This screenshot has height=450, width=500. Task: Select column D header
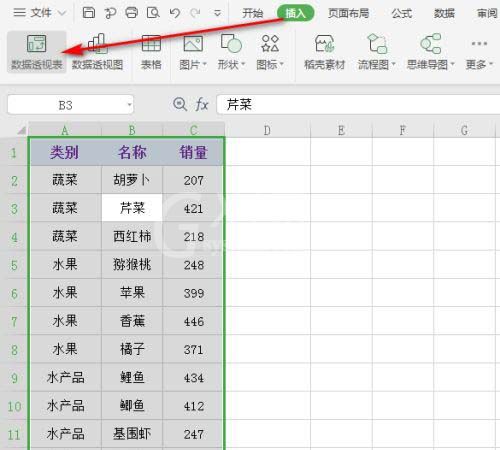pyautogui.click(x=267, y=130)
